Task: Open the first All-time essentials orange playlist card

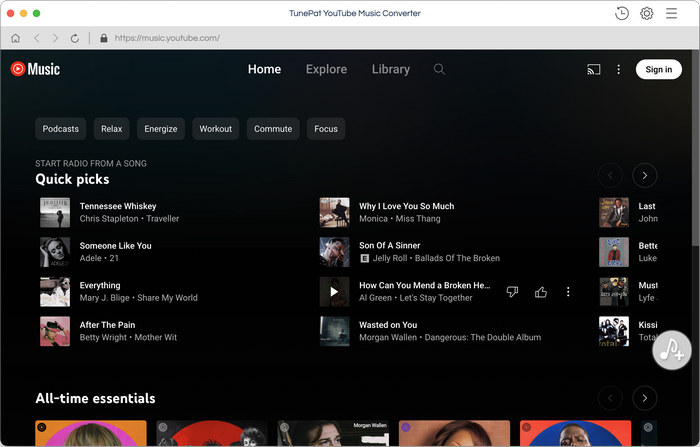Action: click(91, 433)
